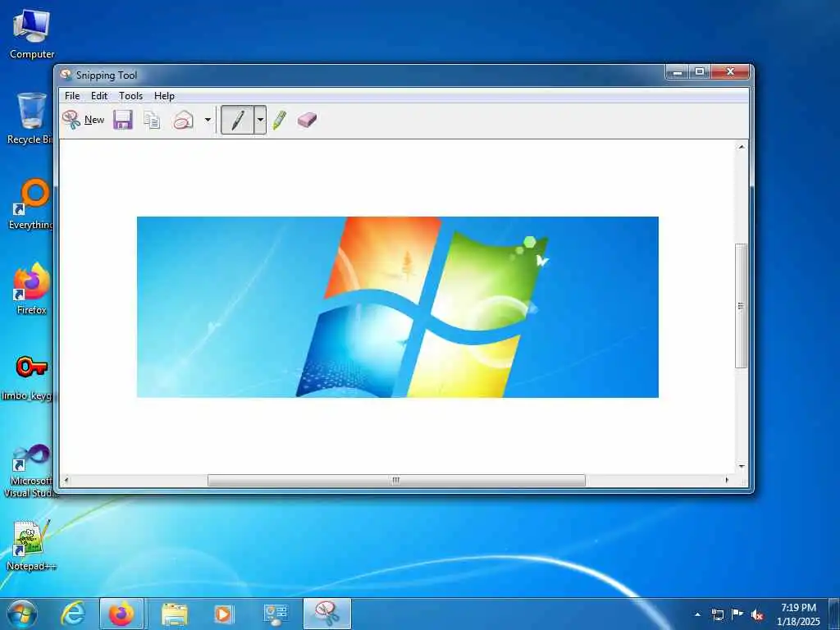Image resolution: width=840 pixels, height=630 pixels.
Task: Save the snip with floppy icon
Action: [x=123, y=120]
